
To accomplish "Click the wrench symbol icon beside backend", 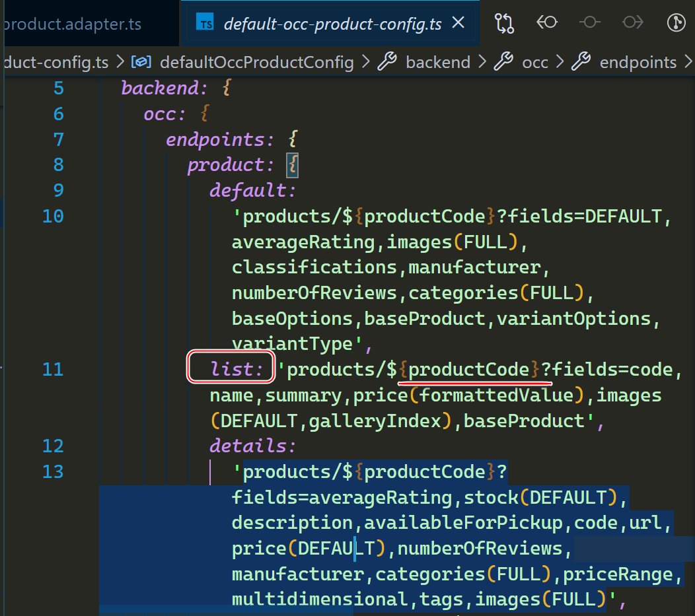I will click(x=386, y=61).
